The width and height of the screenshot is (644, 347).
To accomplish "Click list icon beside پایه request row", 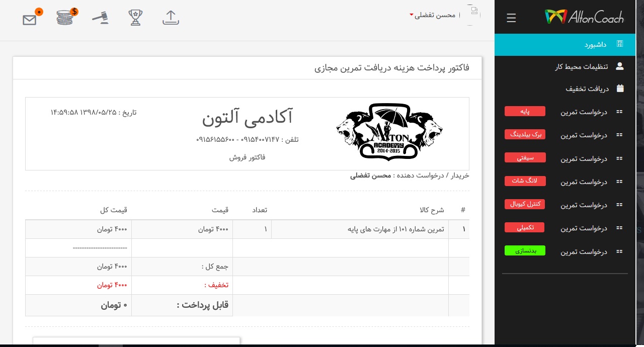I will click(620, 112).
